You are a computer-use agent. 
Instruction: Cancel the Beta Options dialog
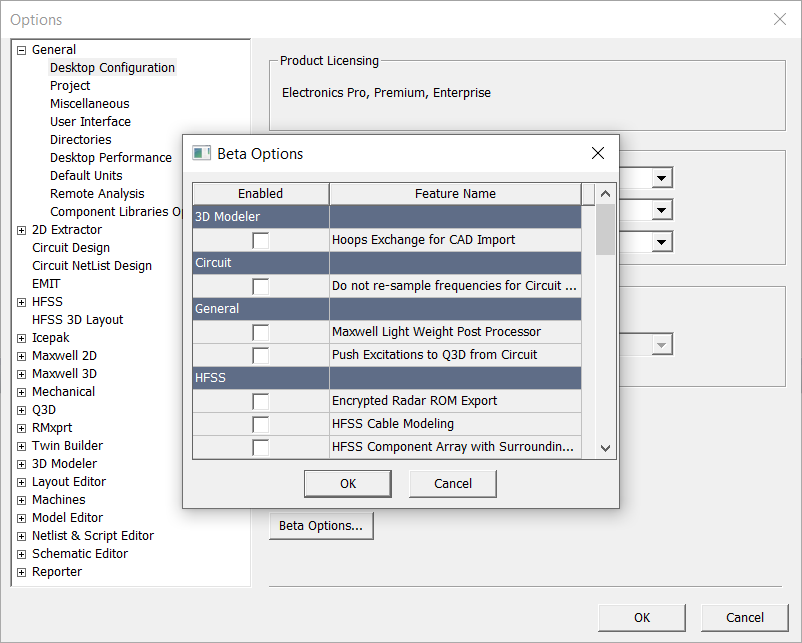point(452,483)
